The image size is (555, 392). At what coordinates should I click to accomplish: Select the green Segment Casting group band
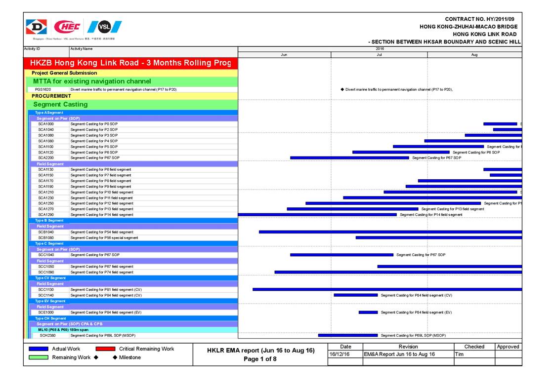point(132,105)
